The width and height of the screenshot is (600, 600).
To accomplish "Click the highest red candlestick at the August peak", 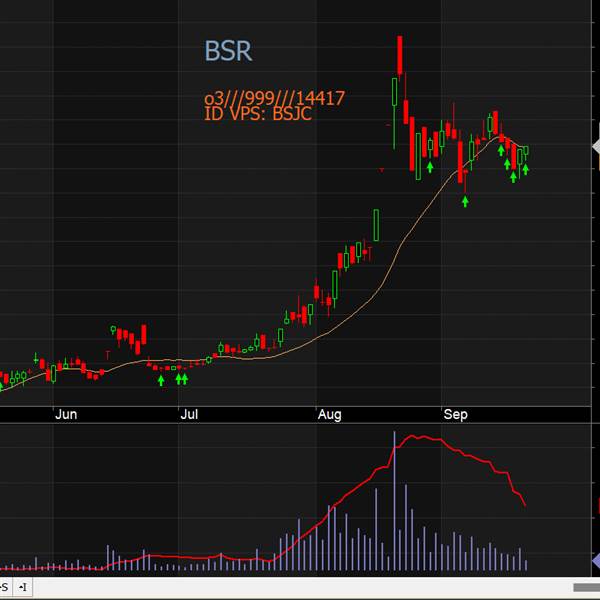I will click(399, 55).
